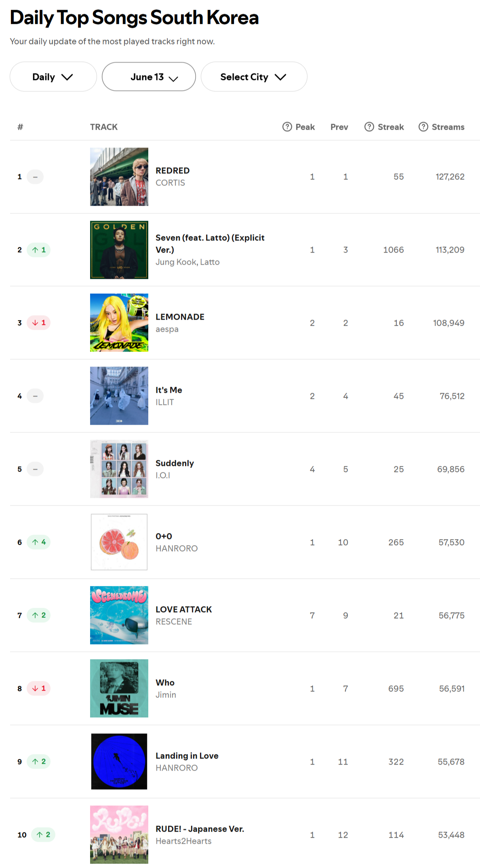Click the Streams column help icon
Viewport: 480px width, 868px height.
[x=423, y=127]
